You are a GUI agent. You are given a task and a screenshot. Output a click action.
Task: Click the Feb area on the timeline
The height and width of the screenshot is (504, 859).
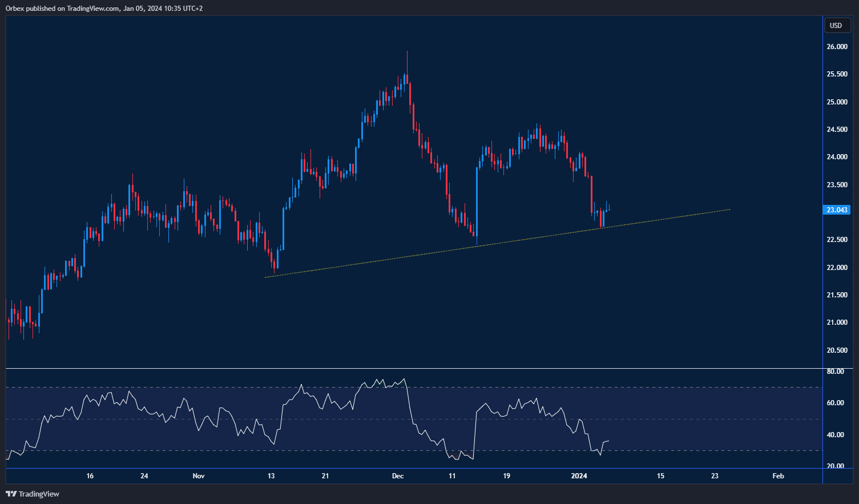[779, 475]
